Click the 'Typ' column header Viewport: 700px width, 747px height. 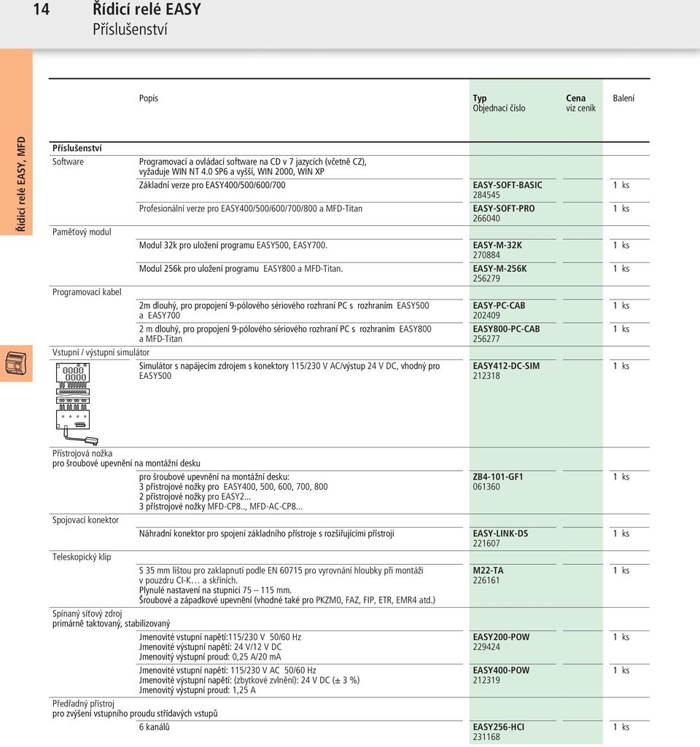click(x=480, y=98)
